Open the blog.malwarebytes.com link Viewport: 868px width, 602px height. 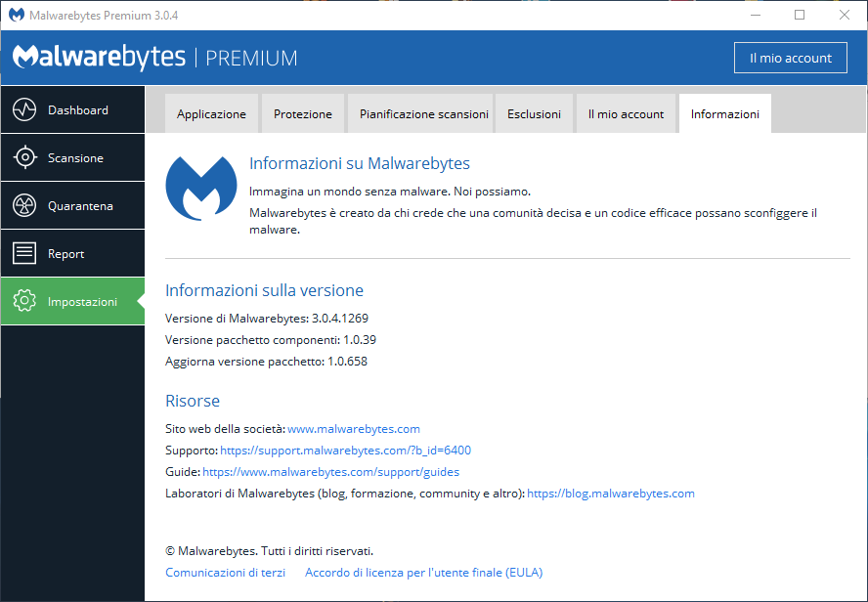611,494
